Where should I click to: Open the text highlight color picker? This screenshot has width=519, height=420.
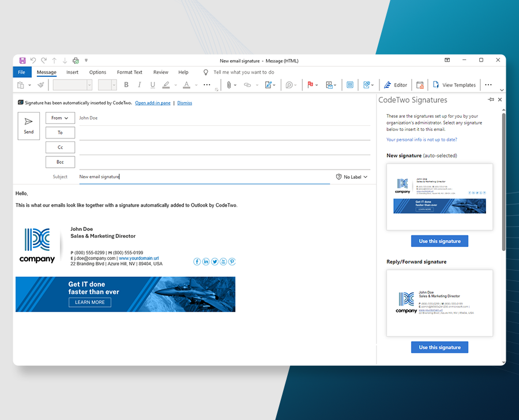point(167,85)
